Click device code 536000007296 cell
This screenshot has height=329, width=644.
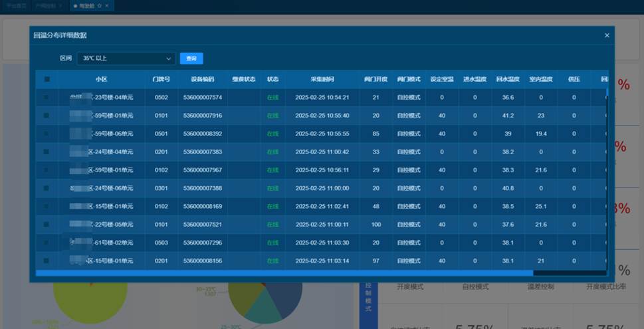tap(202, 243)
